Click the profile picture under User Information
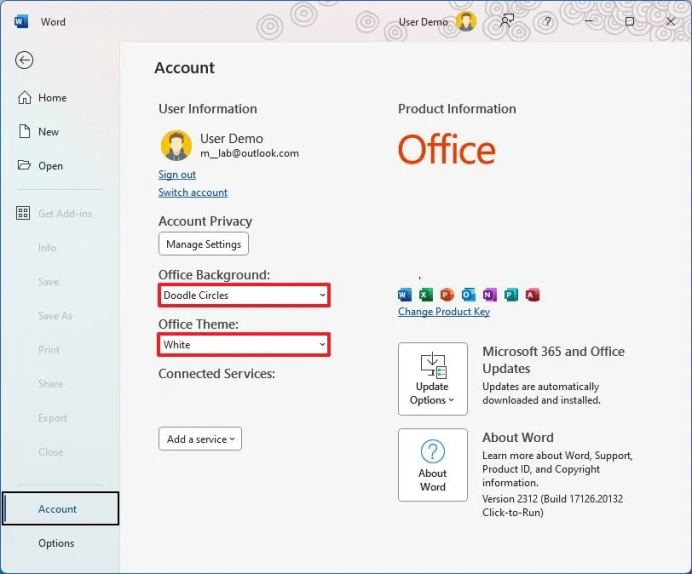The height and width of the screenshot is (574, 692). 176,145
